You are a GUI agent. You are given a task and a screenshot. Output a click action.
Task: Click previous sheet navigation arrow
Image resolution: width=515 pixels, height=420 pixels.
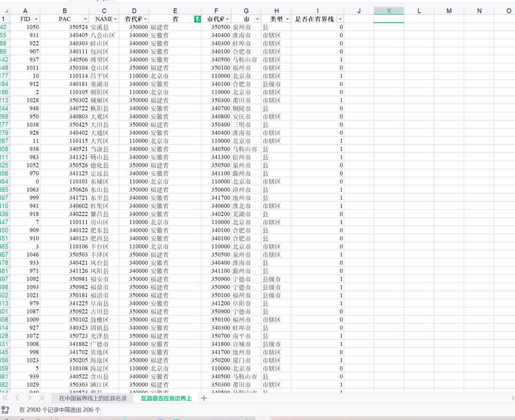(x=17, y=398)
